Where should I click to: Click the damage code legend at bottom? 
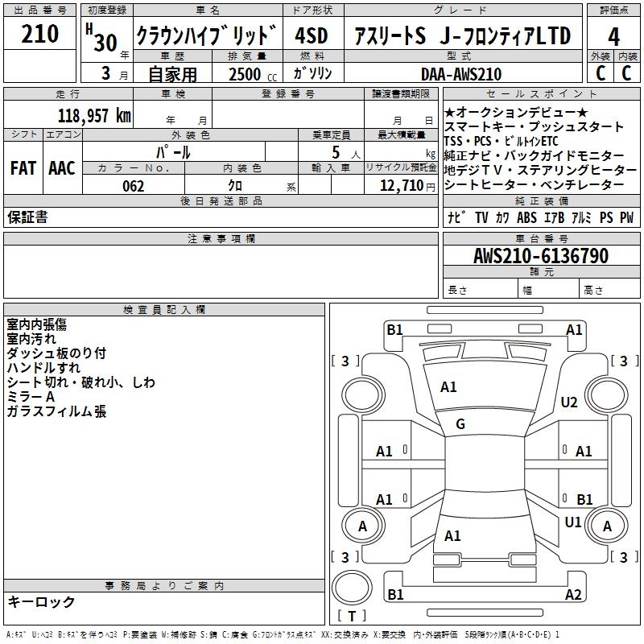[x=283, y=635]
